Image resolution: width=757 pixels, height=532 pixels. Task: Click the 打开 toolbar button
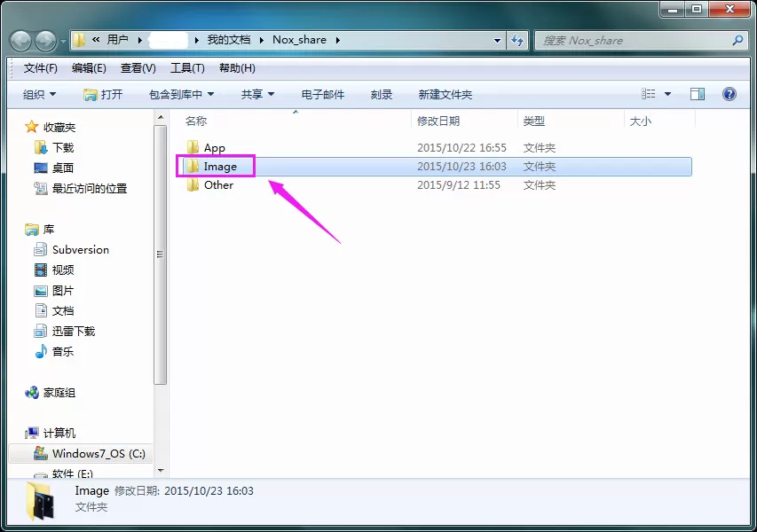[x=102, y=94]
